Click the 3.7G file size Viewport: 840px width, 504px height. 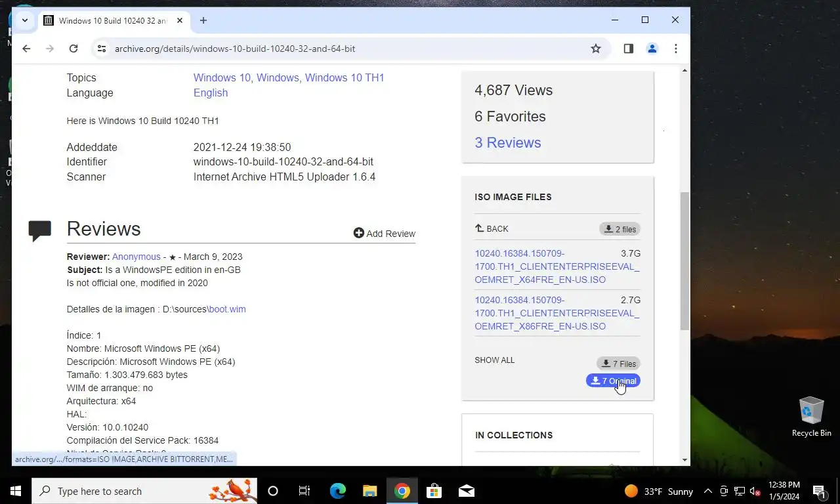(x=631, y=253)
